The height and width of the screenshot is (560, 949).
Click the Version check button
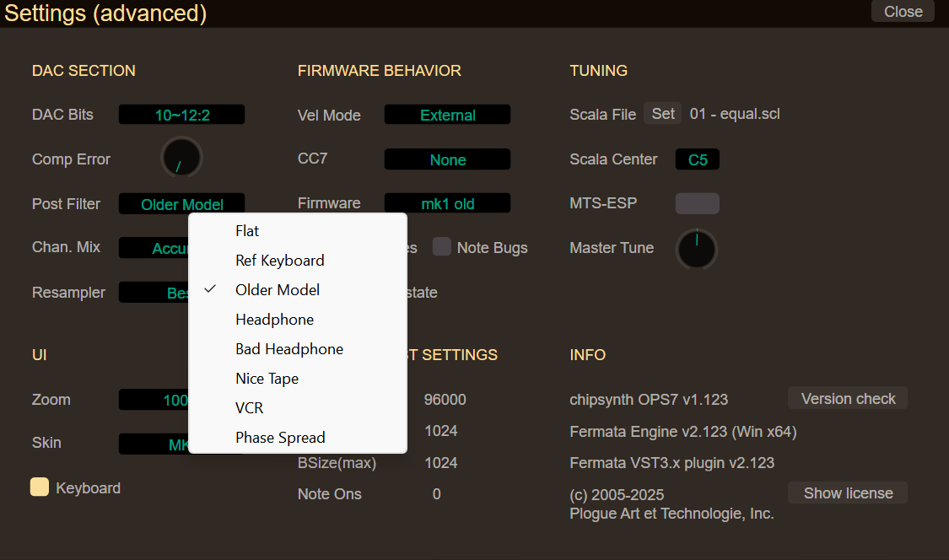point(848,398)
